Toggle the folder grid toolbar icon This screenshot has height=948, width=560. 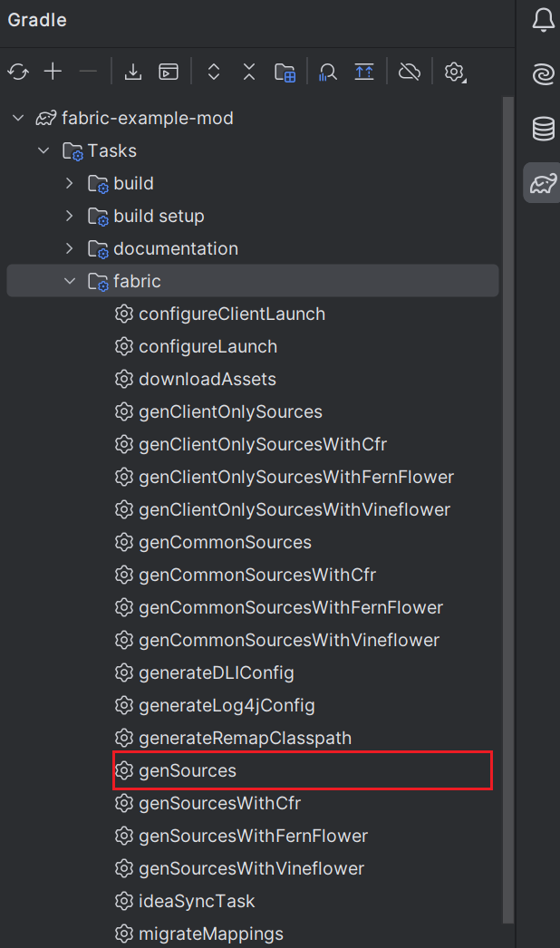point(285,73)
